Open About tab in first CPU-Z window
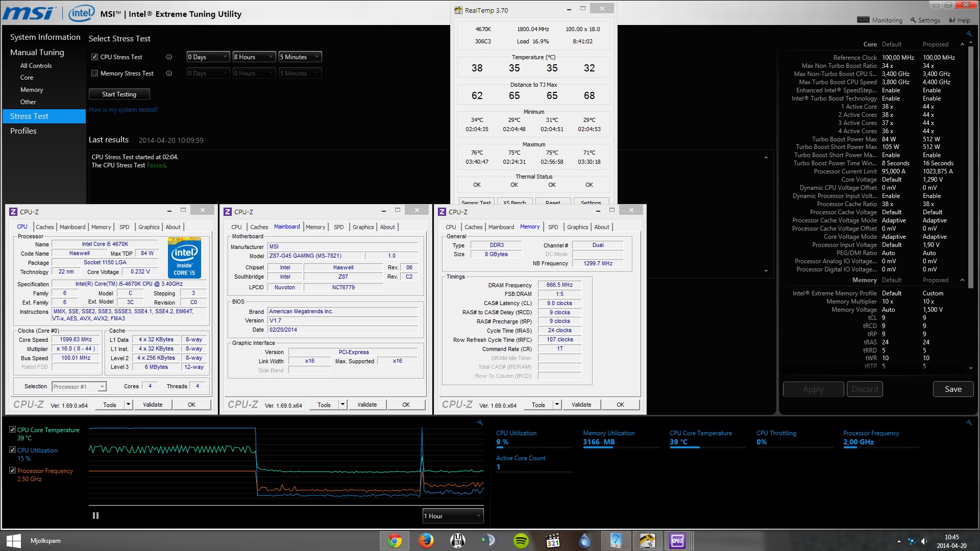Viewport: 980px width, 551px height. point(173,227)
